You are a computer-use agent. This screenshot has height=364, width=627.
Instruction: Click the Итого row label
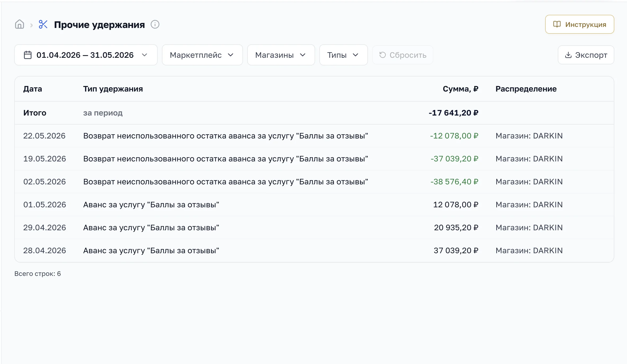click(x=35, y=113)
